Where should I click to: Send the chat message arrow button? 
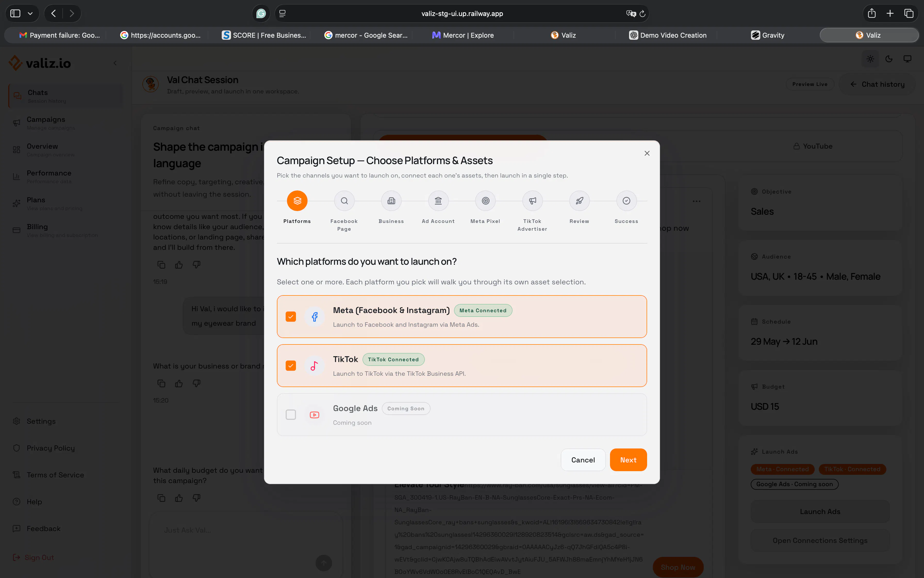pos(323,563)
